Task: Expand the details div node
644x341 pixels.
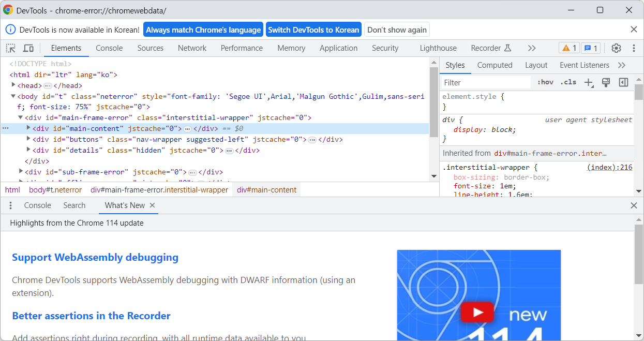Action: (29, 150)
